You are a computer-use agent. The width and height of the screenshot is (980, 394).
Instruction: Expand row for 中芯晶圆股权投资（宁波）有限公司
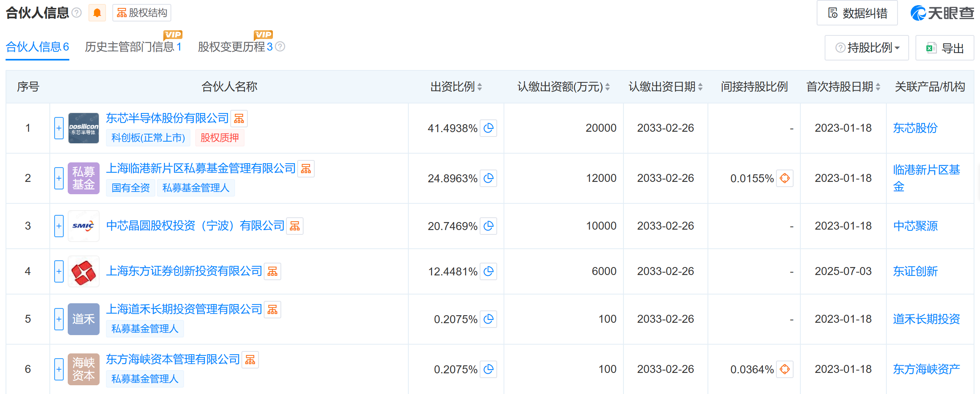pyautogui.click(x=59, y=226)
